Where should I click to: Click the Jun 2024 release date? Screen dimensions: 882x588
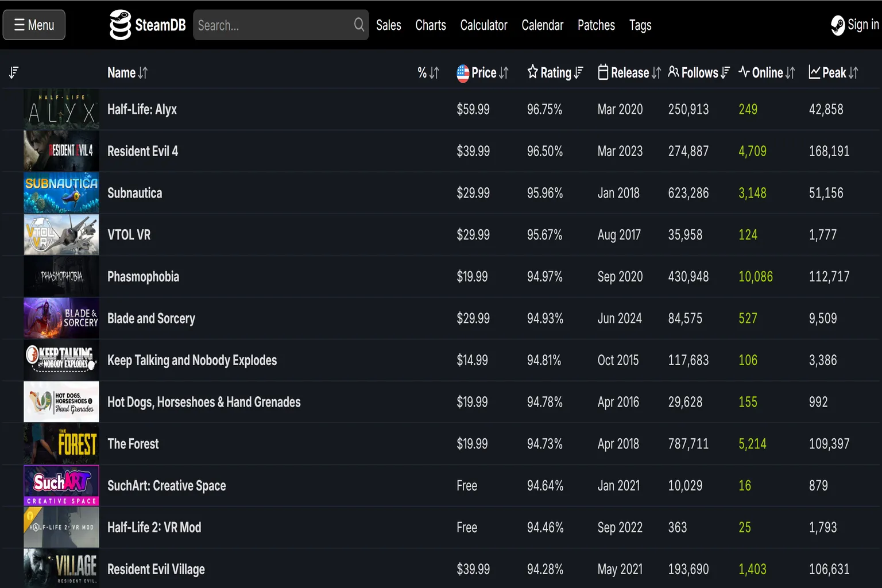[620, 319]
